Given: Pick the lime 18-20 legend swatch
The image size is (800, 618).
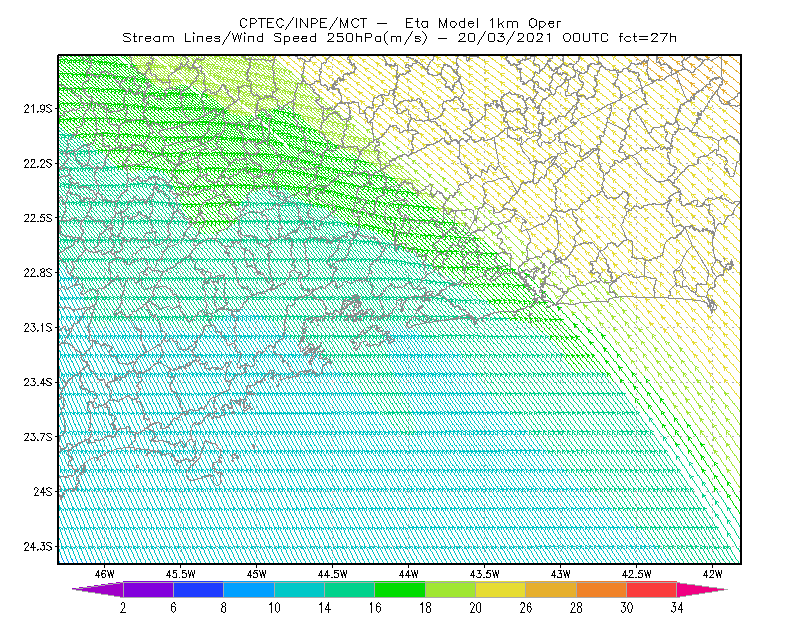Looking at the screenshot, I should click(x=451, y=589).
